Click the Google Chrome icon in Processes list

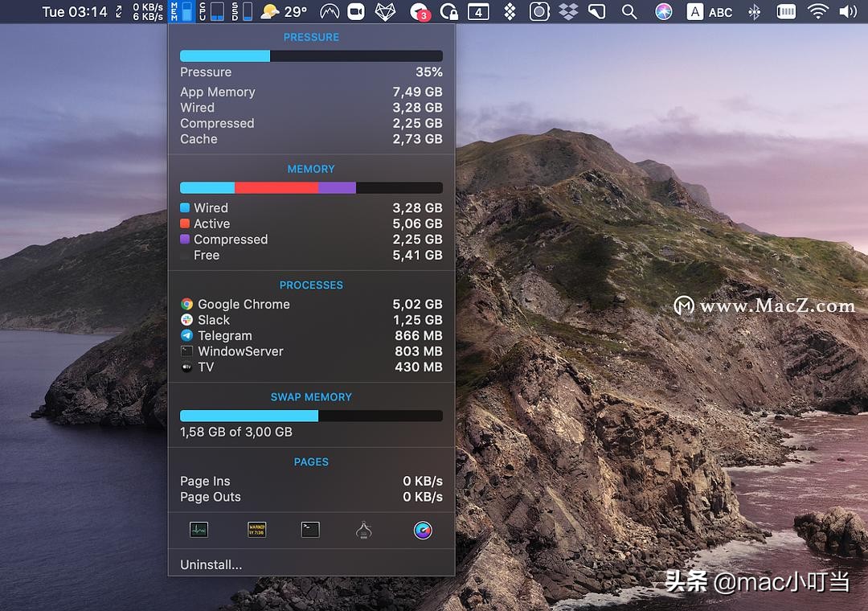tap(186, 305)
